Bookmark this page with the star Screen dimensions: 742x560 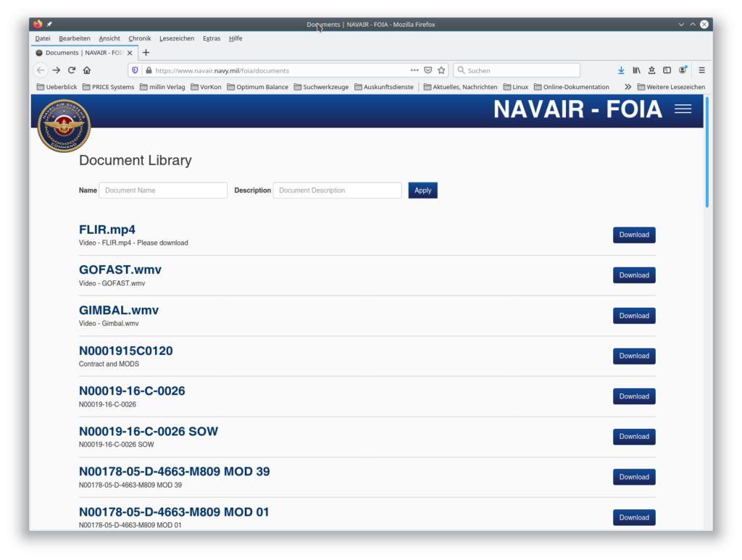click(x=441, y=70)
